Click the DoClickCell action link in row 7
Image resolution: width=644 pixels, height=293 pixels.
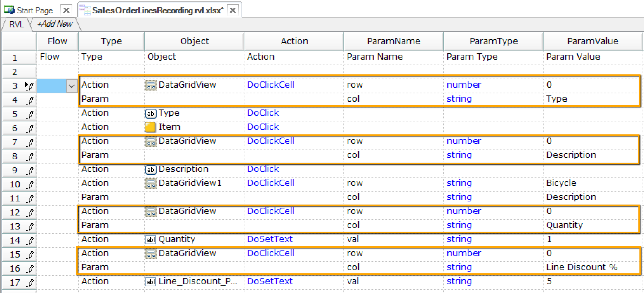coord(270,141)
